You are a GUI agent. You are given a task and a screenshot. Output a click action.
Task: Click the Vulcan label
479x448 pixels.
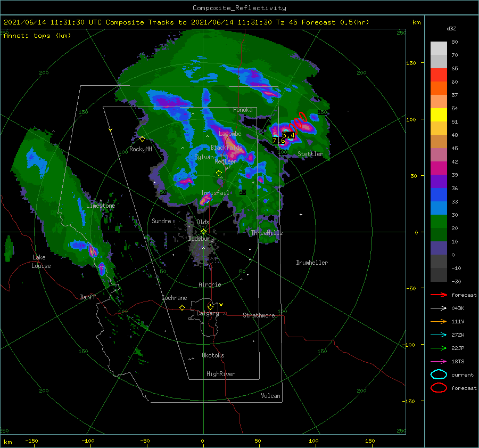click(x=270, y=396)
